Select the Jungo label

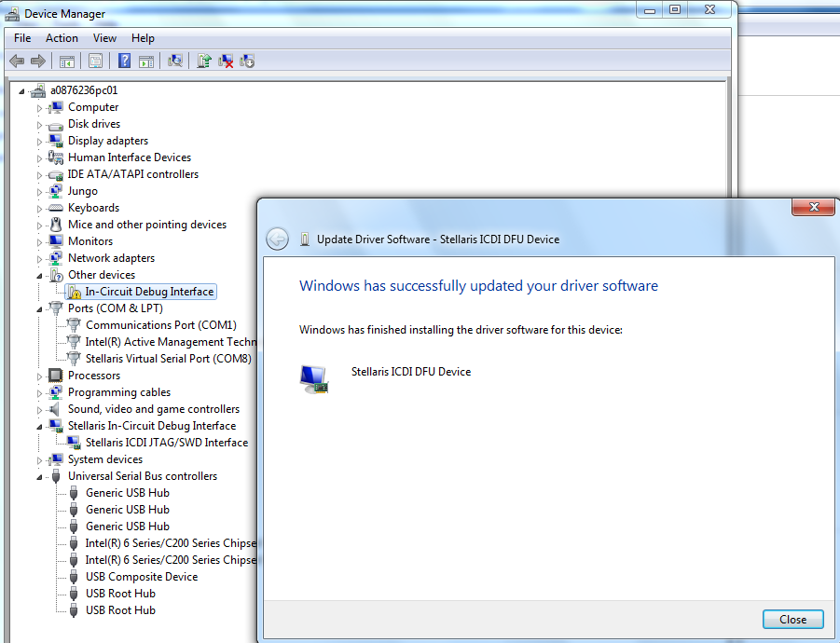82,191
